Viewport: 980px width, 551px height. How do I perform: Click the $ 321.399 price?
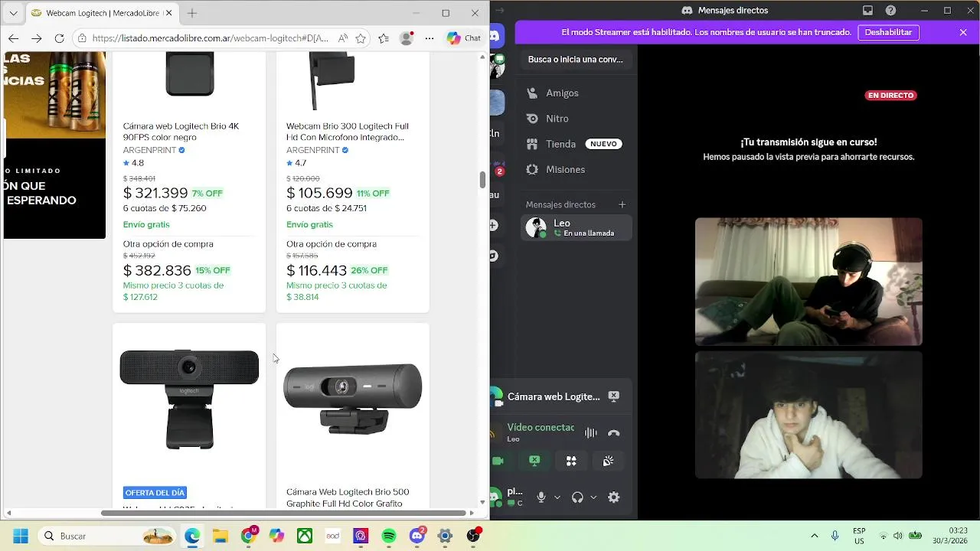pos(155,193)
